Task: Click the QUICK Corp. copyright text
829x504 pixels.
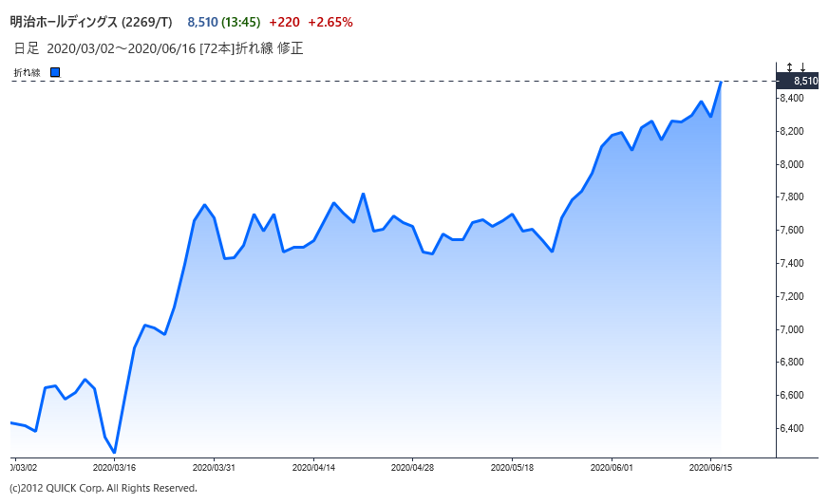Action: tap(104, 488)
